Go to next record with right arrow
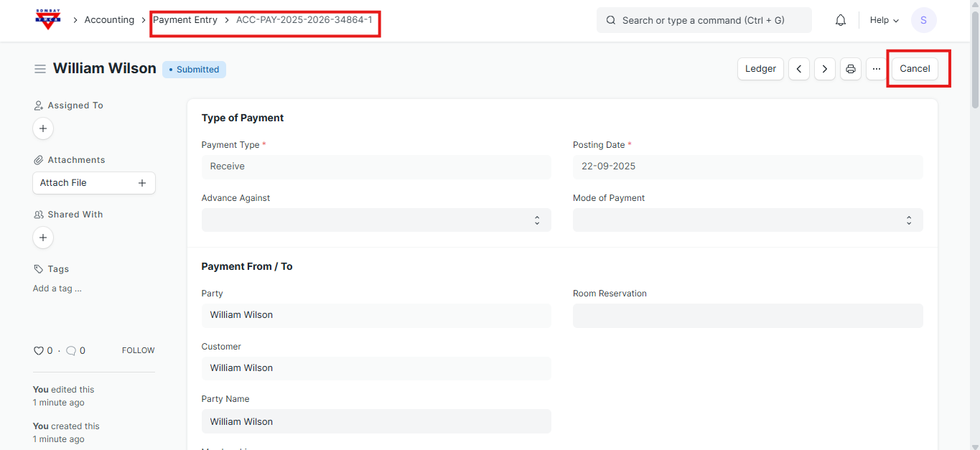 point(824,69)
